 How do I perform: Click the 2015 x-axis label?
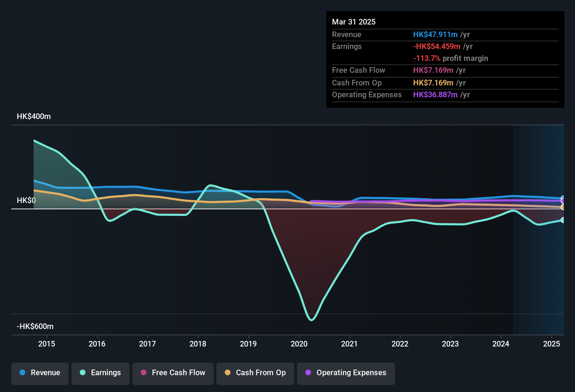coord(47,344)
